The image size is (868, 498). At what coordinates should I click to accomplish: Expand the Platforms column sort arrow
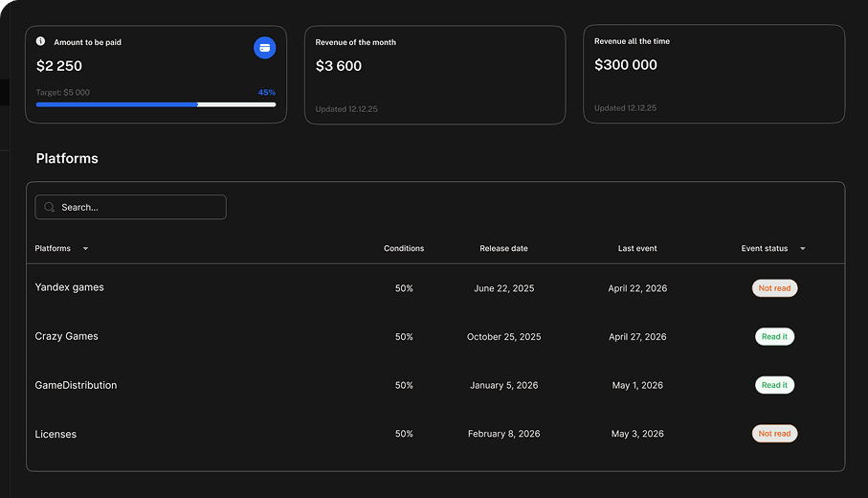(85, 249)
